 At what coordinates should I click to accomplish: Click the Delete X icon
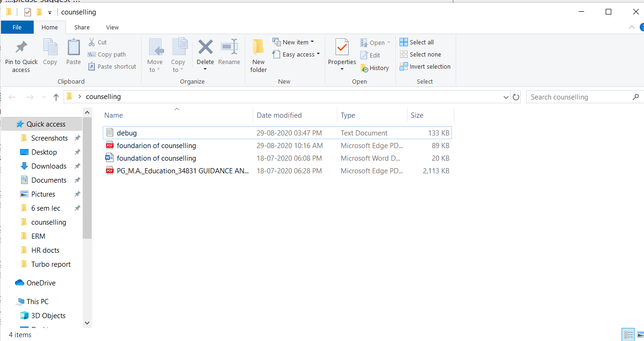click(x=205, y=47)
